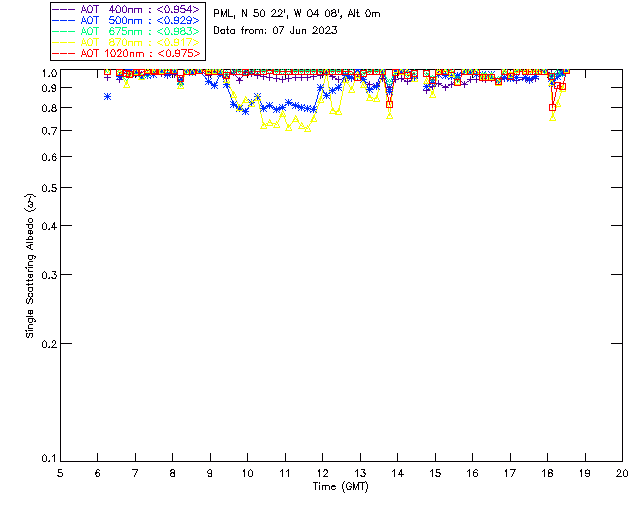Click the x-axis label 15

tap(435, 473)
